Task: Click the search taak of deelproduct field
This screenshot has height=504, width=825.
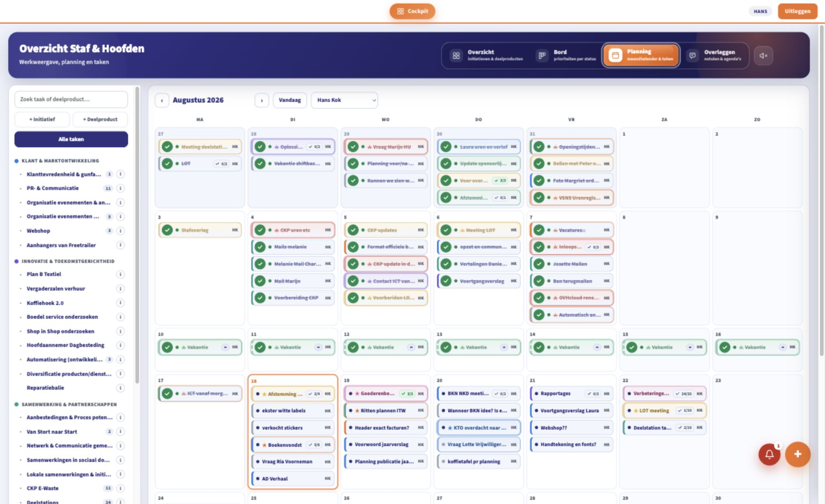Action: (71, 99)
